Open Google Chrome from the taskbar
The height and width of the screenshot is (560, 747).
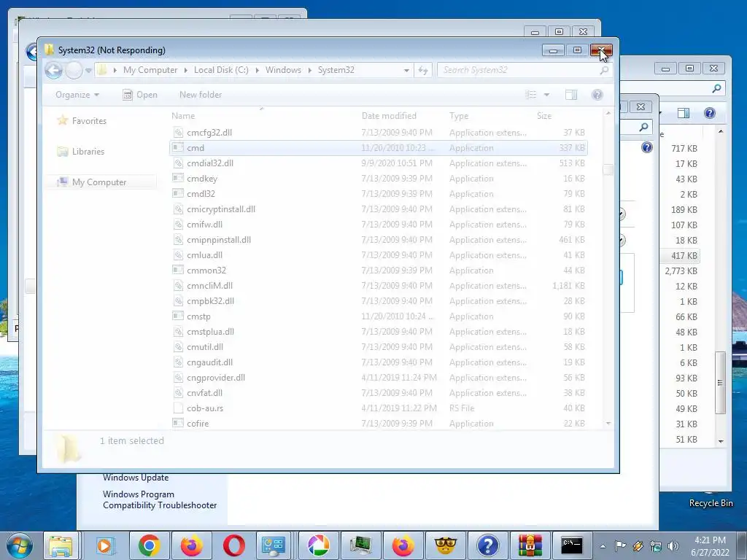point(149,545)
